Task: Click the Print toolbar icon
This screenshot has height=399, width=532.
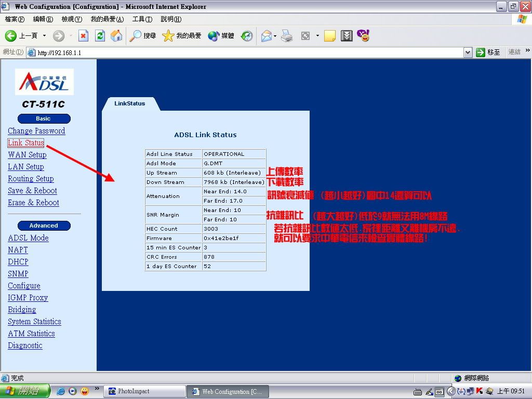Action: pyautogui.click(x=287, y=36)
